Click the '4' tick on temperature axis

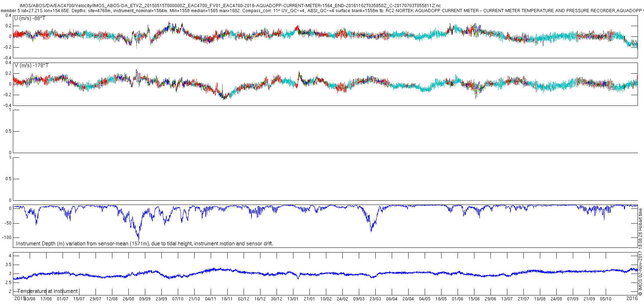click(10, 256)
